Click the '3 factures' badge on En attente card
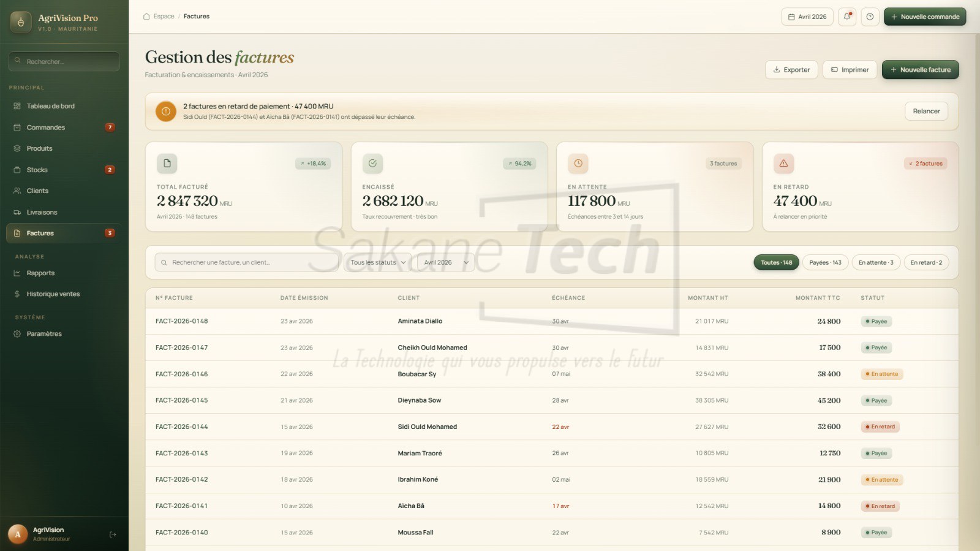Viewport: 980px width, 551px height. tap(723, 164)
